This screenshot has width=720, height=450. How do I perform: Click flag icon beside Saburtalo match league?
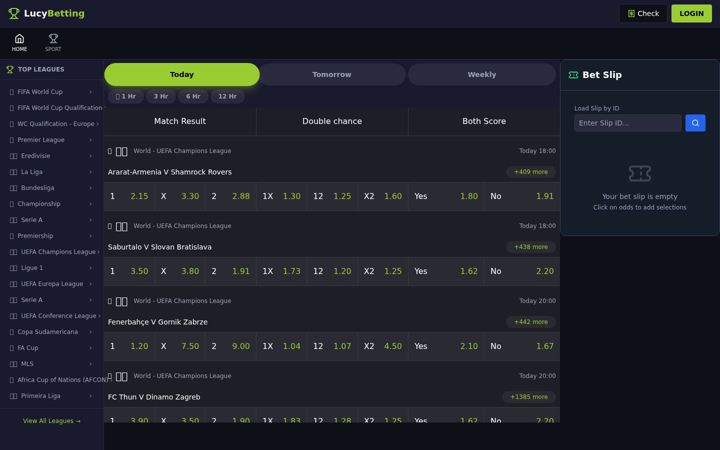pyautogui.click(x=122, y=226)
